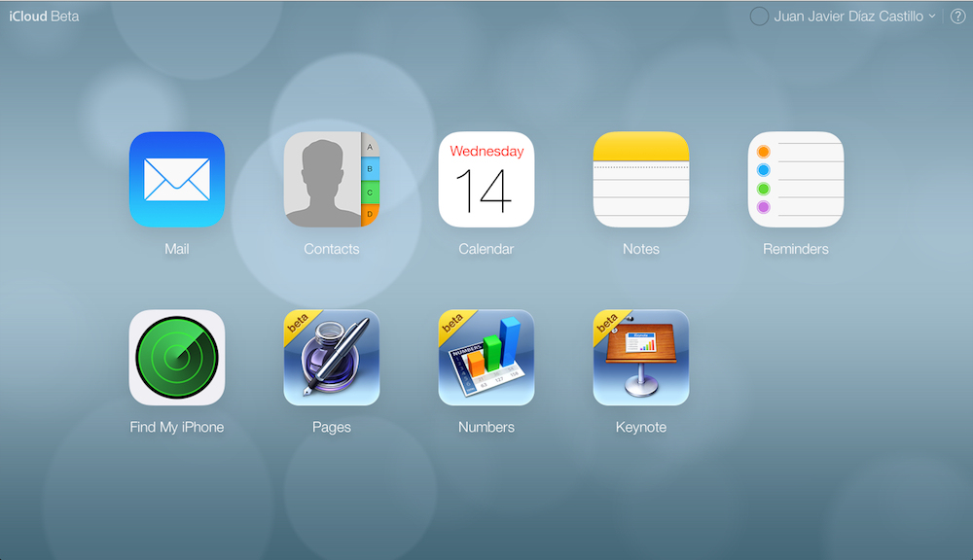This screenshot has width=973, height=560.
Task: Click the ink bottle Pages icon
Action: pyautogui.click(x=332, y=357)
